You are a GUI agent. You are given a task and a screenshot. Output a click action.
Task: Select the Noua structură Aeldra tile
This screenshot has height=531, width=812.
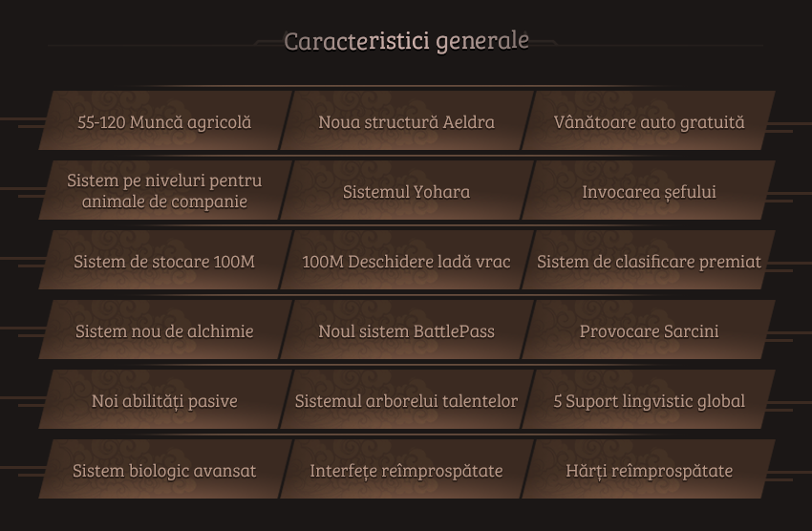click(407, 120)
